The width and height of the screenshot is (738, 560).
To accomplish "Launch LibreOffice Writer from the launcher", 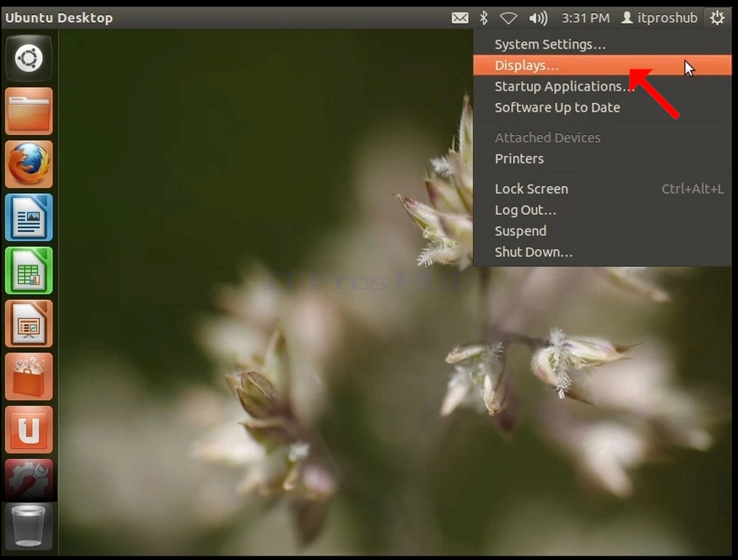I will tap(29, 218).
